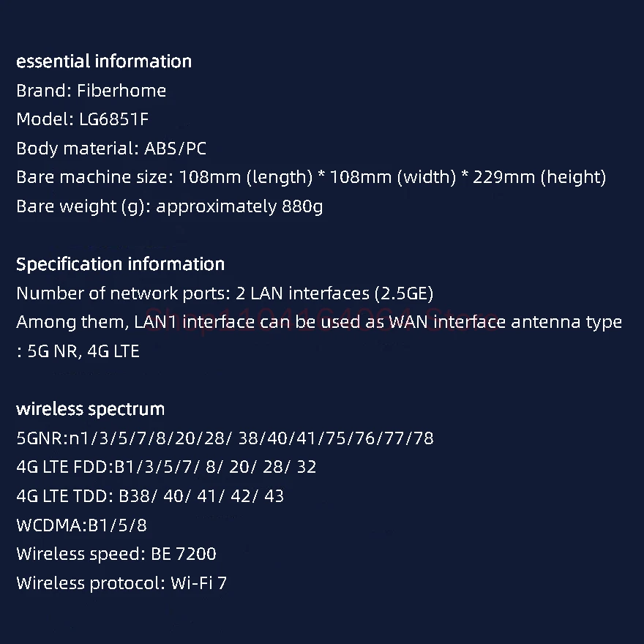644x644 pixels.
Task: Click the 4G LTE TDD bands line
Action: [150, 496]
